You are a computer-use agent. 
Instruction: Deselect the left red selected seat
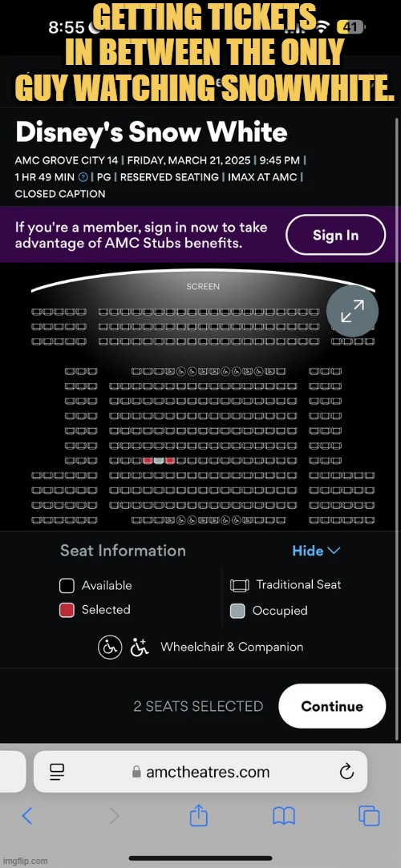click(148, 461)
